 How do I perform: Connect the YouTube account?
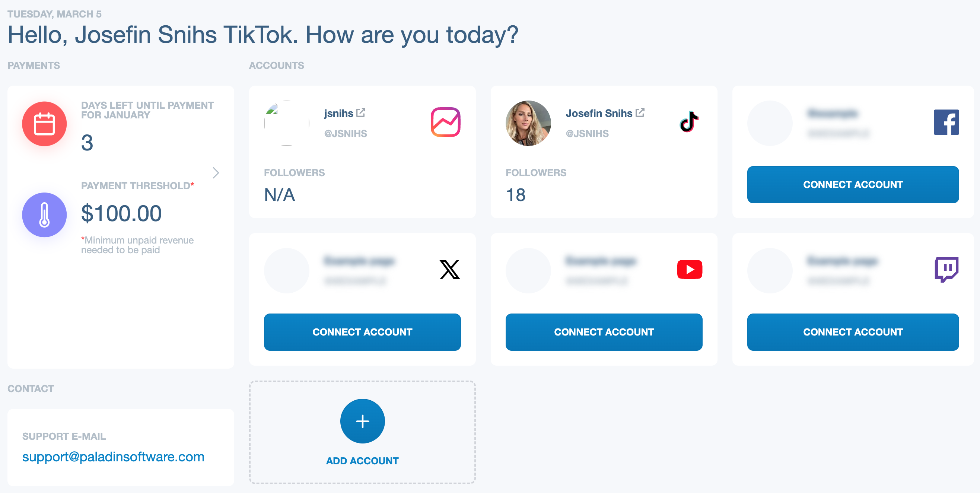pyautogui.click(x=604, y=332)
